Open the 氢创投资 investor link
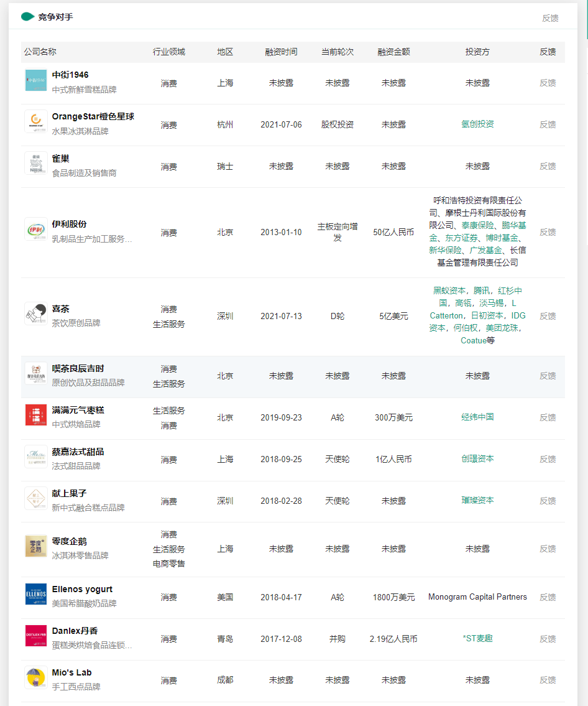This screenshot has width=588, height=706. (x=477, y=124)
